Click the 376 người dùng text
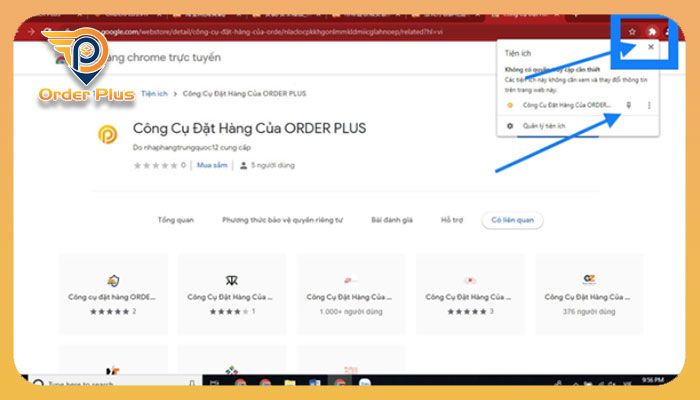 pyautogui.click(x=589, y=312)
